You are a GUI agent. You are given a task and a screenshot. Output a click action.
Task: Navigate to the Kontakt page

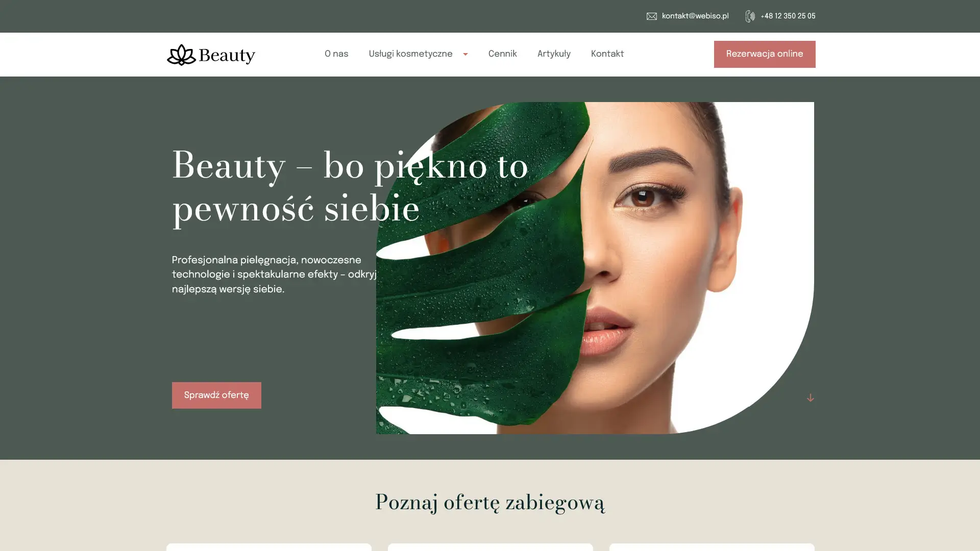point(607,54)
